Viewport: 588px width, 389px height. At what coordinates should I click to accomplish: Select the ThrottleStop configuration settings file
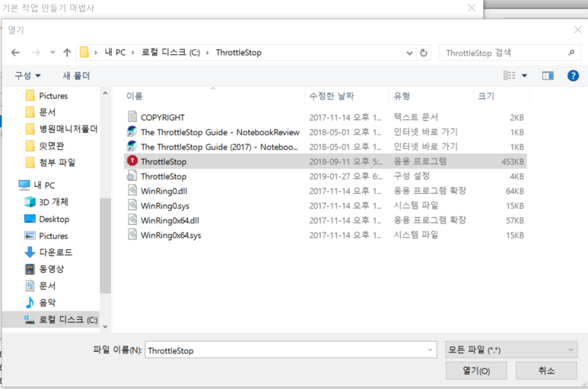coord(326,176)
